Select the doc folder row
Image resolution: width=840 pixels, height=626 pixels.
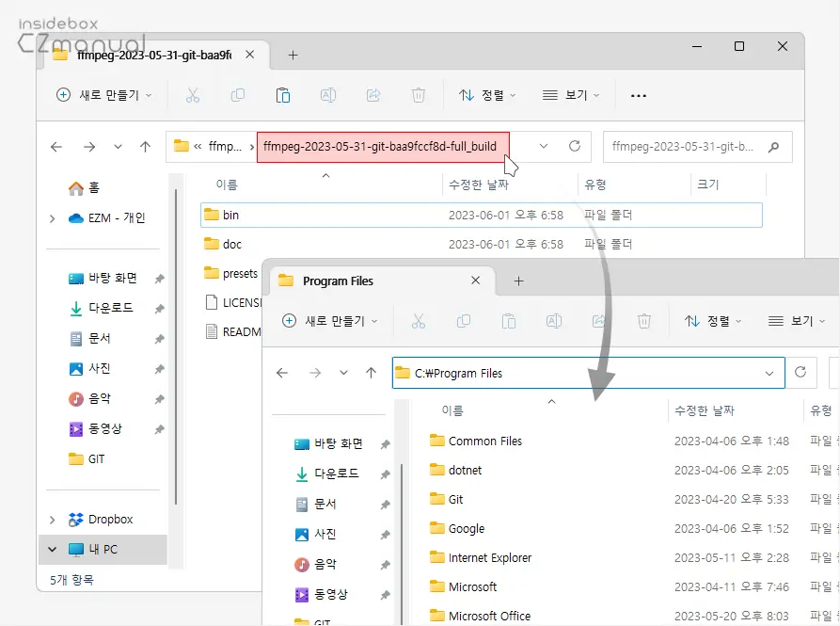coord(481,245)
